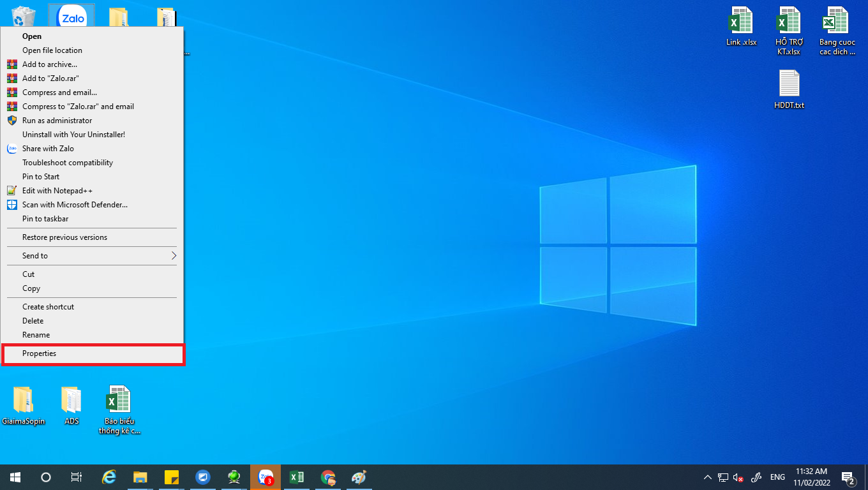Choose Open from the context menu
Viewport: 868px width, 490px height.
click(x=92, y=36)
